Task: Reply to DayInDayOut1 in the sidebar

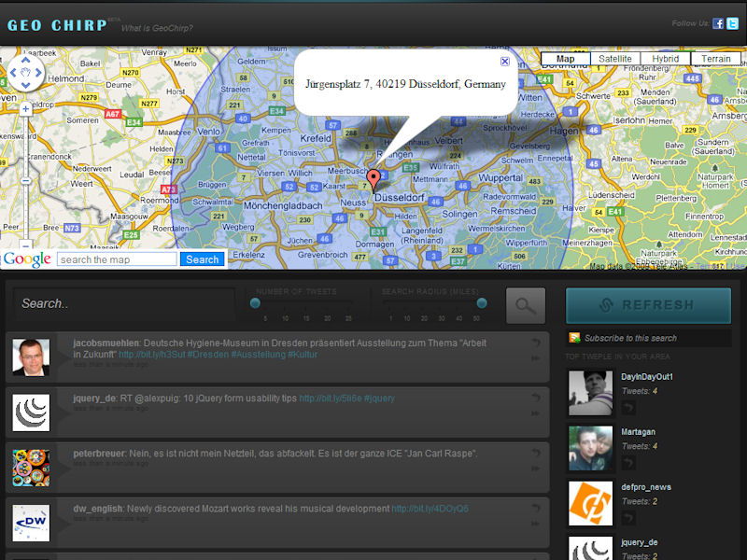Action: [x=628, y=408]
